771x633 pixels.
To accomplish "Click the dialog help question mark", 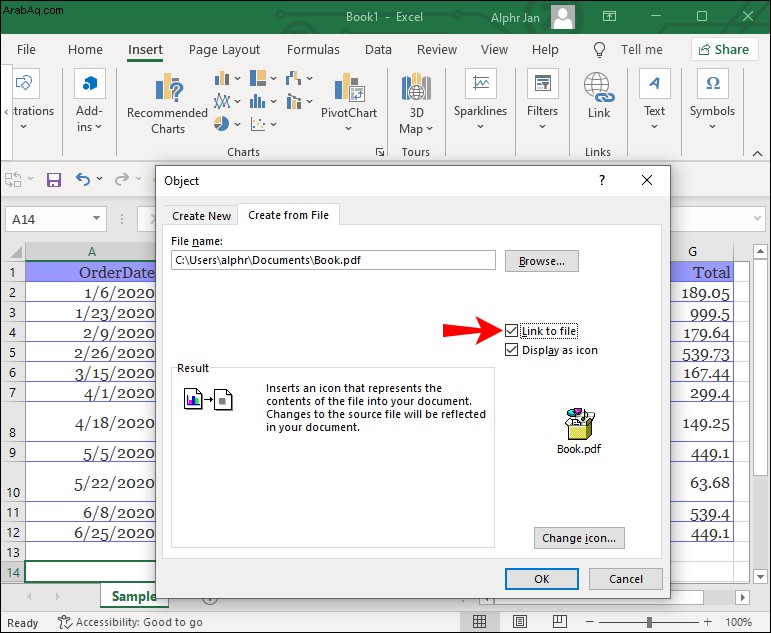I will point(601,181).
